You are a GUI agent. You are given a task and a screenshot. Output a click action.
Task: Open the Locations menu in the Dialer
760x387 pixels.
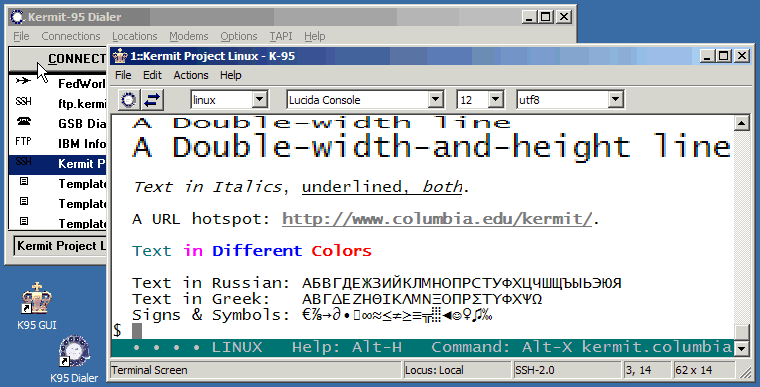pos(135,36)
